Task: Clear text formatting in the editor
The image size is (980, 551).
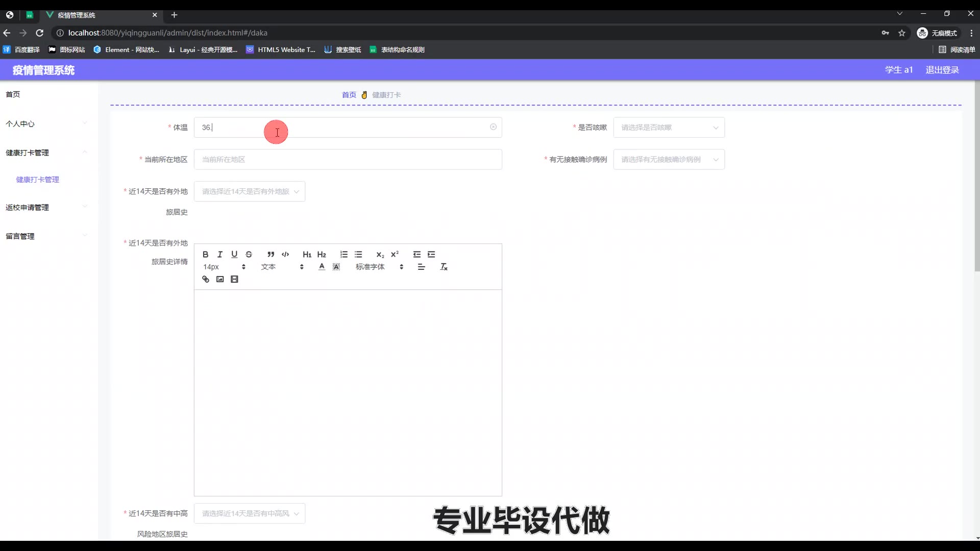Action: (444, 267)
